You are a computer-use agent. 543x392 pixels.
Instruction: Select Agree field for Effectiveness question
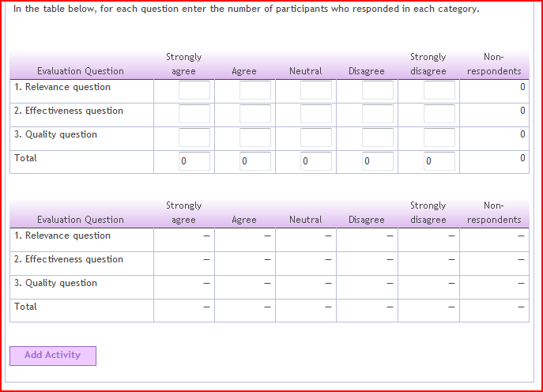[x=255, y=114]
